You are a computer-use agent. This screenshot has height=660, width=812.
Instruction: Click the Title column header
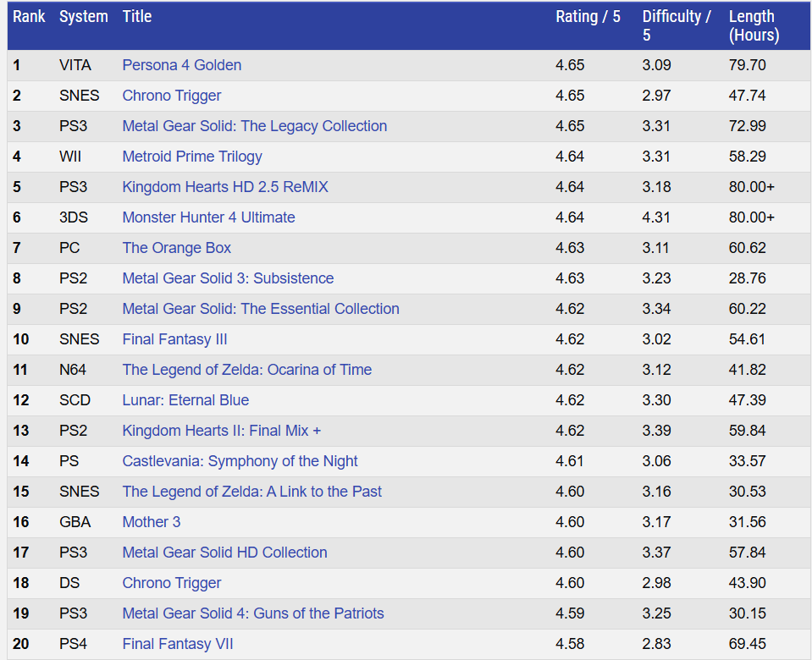(136, 17)
